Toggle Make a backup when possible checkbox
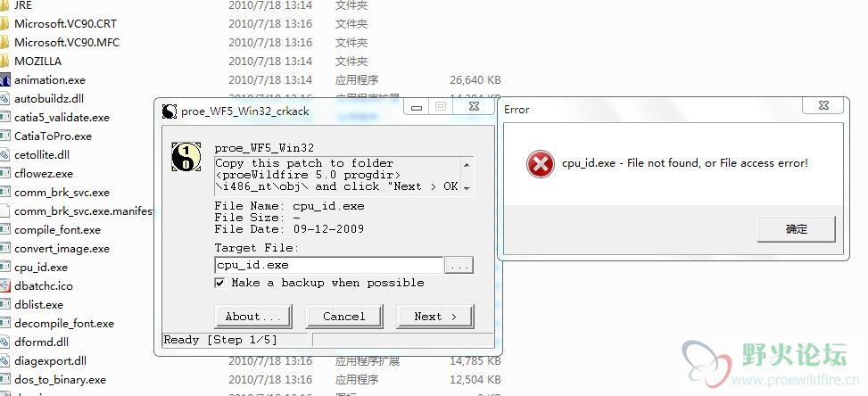 coord(219,283)
